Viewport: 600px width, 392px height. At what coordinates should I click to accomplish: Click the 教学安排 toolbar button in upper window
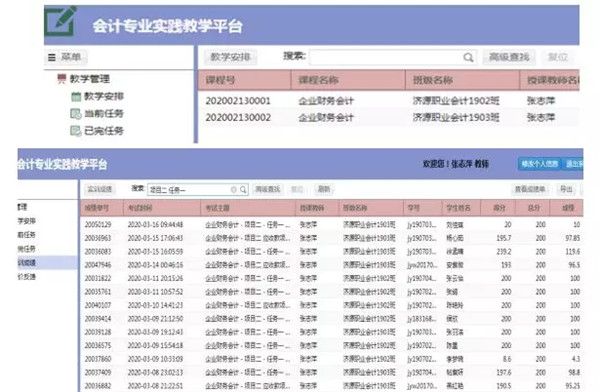click(230, 57)
